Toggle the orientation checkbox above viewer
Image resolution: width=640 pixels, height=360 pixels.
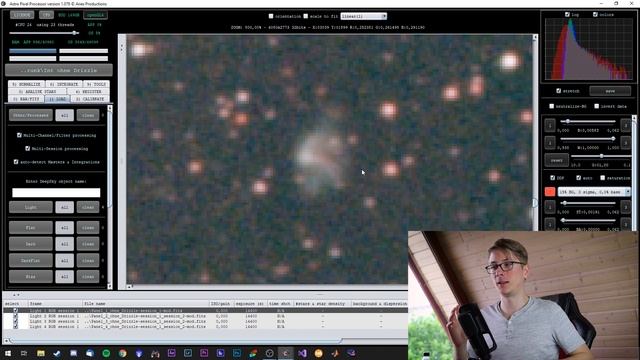[x=271, y=16]
